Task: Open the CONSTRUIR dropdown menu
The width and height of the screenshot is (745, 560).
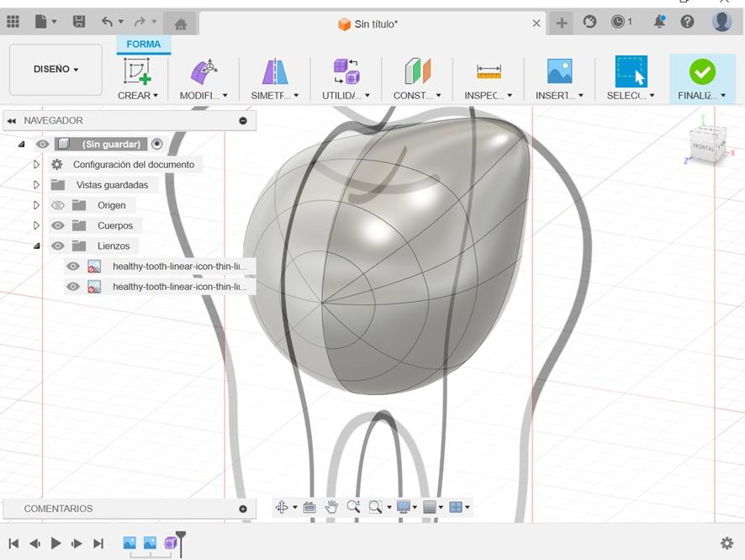Action: coord(417,96)
